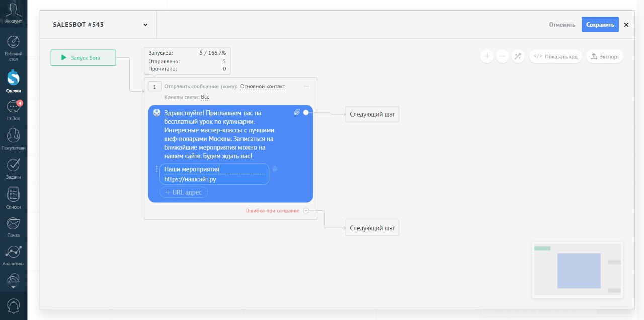Click the white output connector of message
644x320 pixels.
(306, 113)
